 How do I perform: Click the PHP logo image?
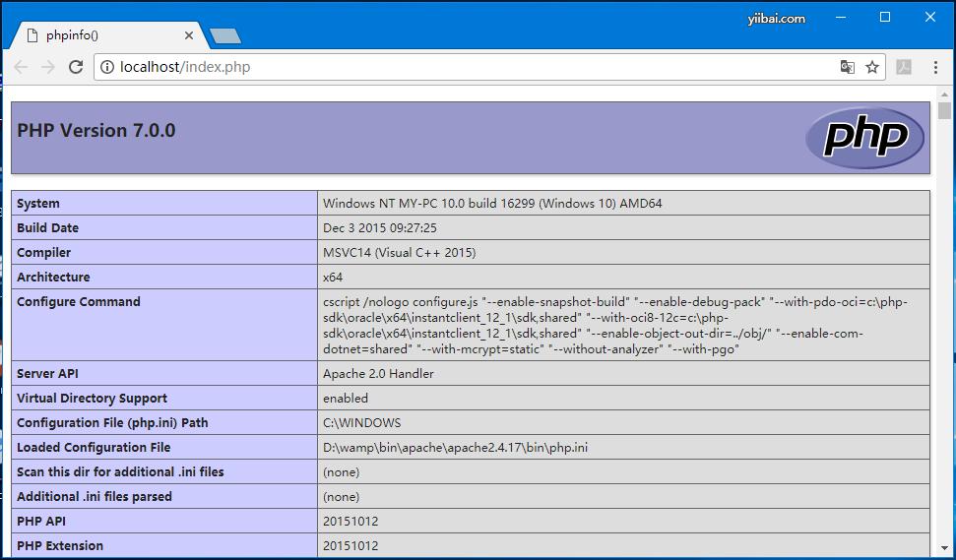coord(864,137)
